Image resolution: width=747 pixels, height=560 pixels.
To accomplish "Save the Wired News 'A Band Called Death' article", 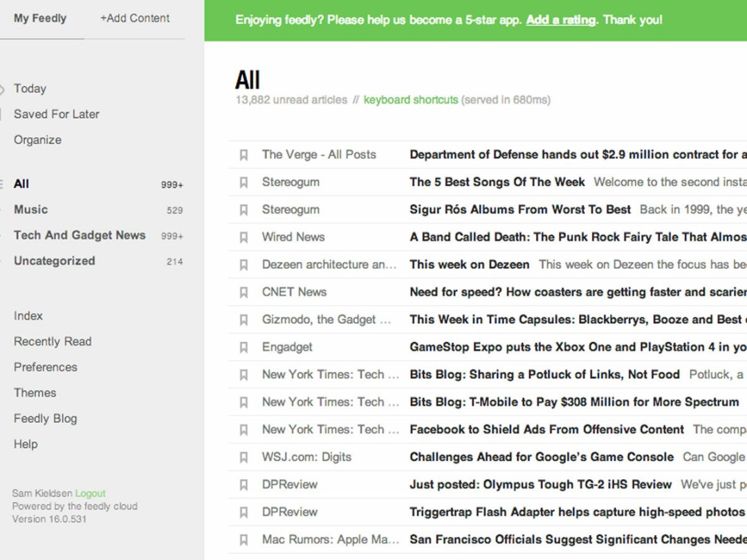I will [x=243, y=237].
